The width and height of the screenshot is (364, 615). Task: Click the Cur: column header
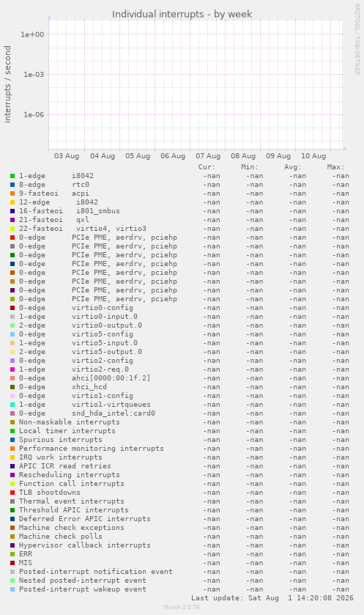coord(207,167)
